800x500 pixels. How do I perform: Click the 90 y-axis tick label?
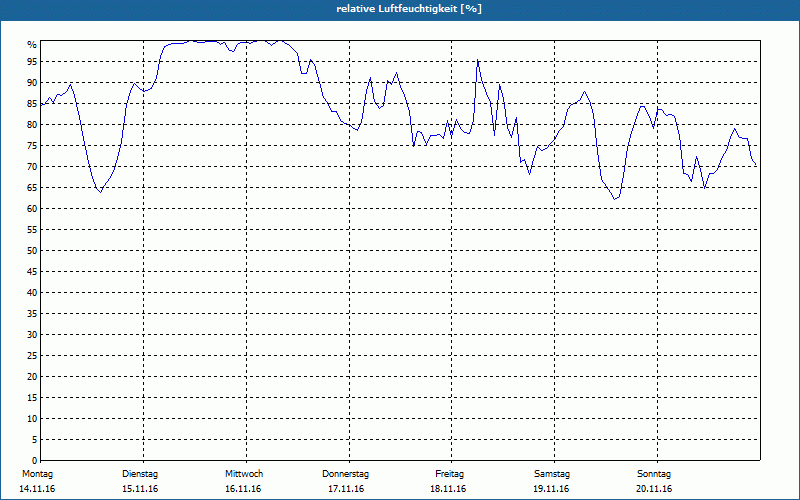[x=32, y=83]
